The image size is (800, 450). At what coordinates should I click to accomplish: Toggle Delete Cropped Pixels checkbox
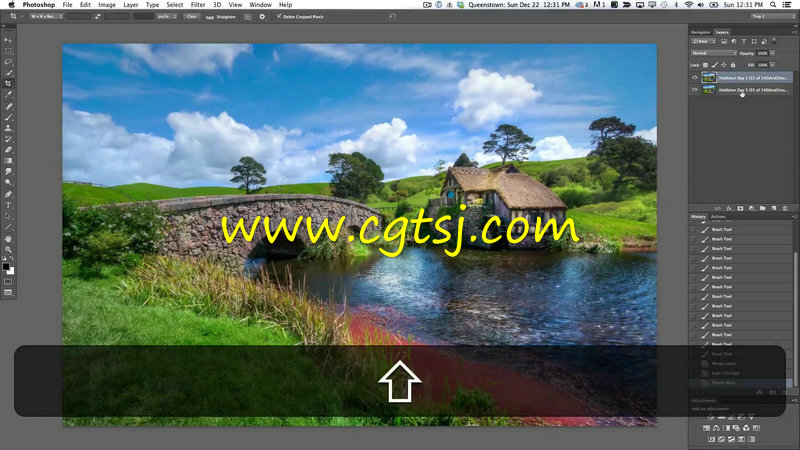click(x=279, y=16)
